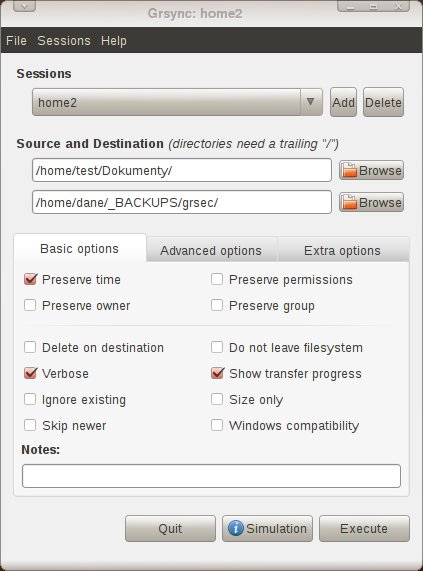Click the arrow on the sessions combo box
This screenshot has height=571, width=423.
tap(311, 102)
